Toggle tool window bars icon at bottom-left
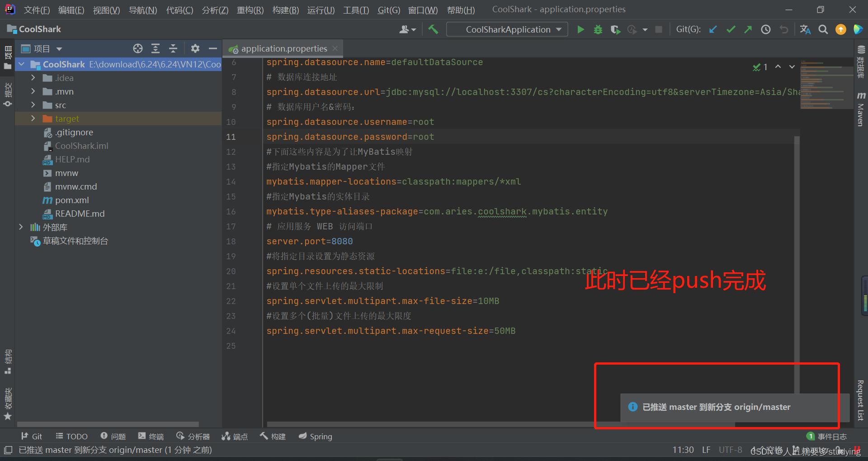 8,450
